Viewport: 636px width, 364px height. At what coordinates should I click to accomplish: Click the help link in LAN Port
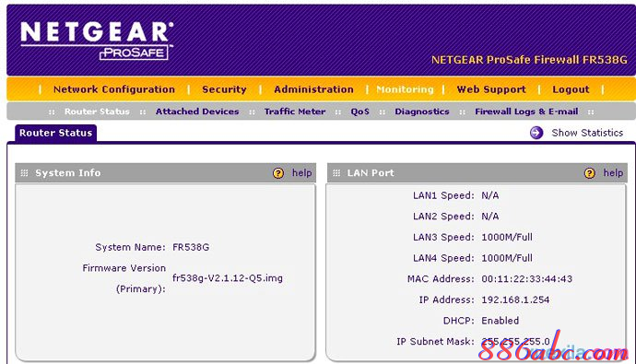coord(613,173)
